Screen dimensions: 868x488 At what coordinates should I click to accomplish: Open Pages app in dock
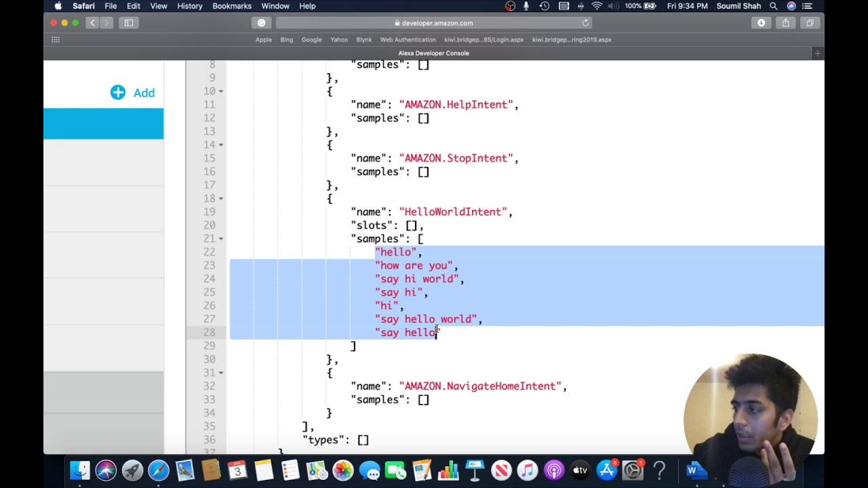422,470
